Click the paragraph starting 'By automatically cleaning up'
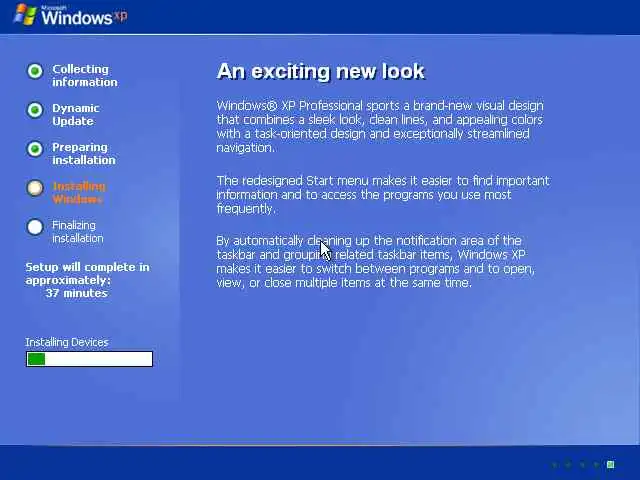 [376, 262]
